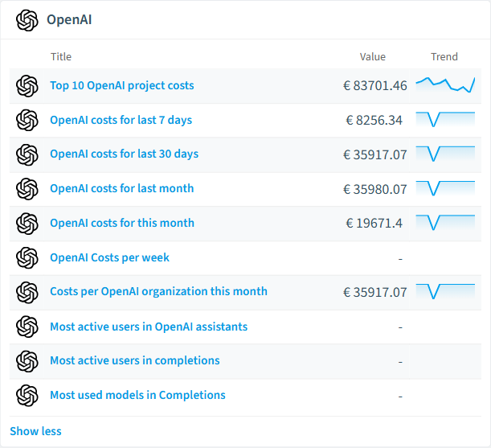Open OpenAI costs for last 30 days
This screenshot has width=491, height=448.
point(125,154)
